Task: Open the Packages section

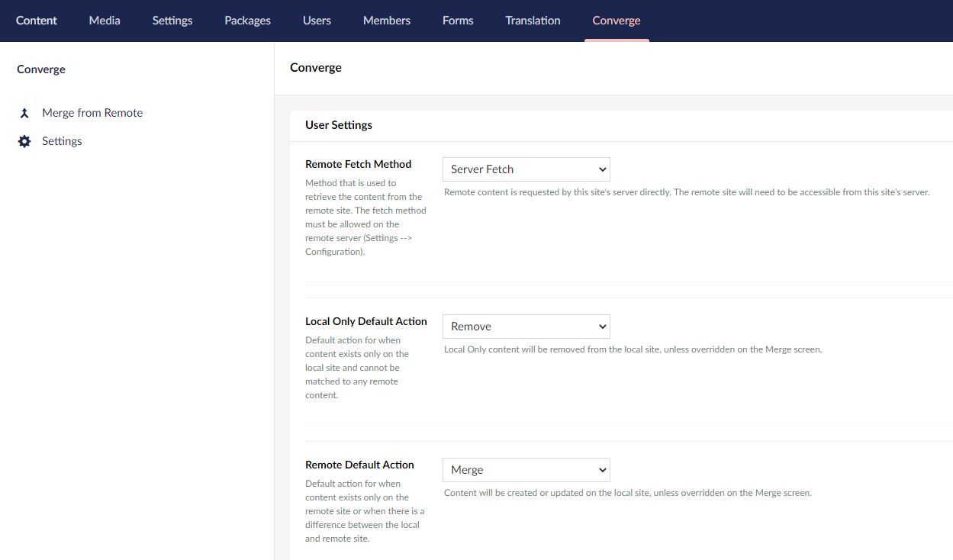Action: (x=247, y=21)
